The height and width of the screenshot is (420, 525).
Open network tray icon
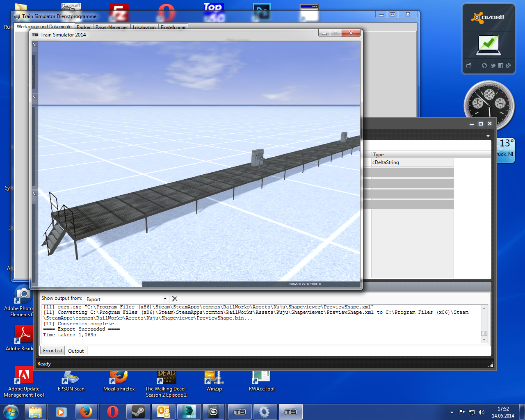coord(472,412)
